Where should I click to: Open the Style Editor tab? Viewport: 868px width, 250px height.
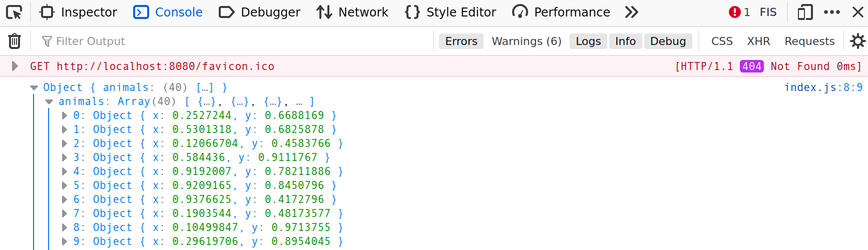[x=451, y=12]
